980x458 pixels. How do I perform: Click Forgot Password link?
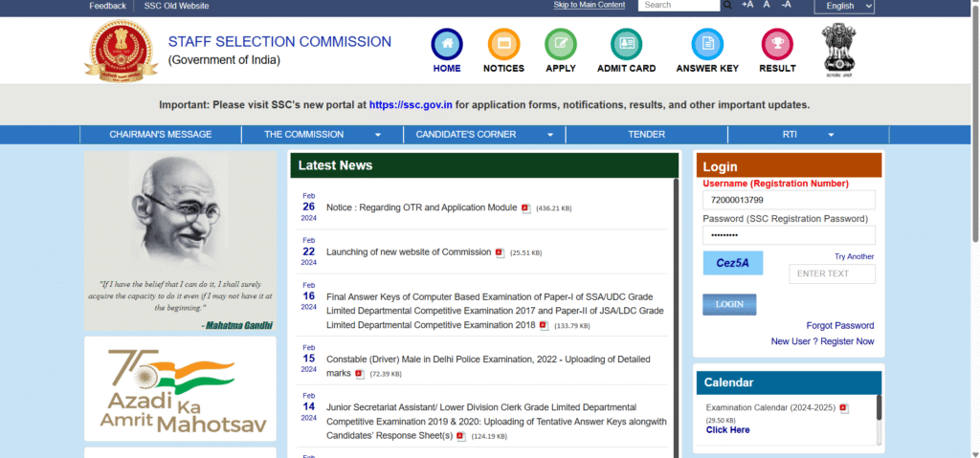[840, 325]
